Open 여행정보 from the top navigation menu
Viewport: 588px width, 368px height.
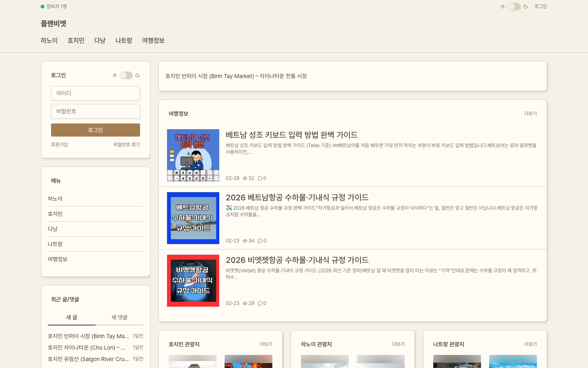[153, 40]
